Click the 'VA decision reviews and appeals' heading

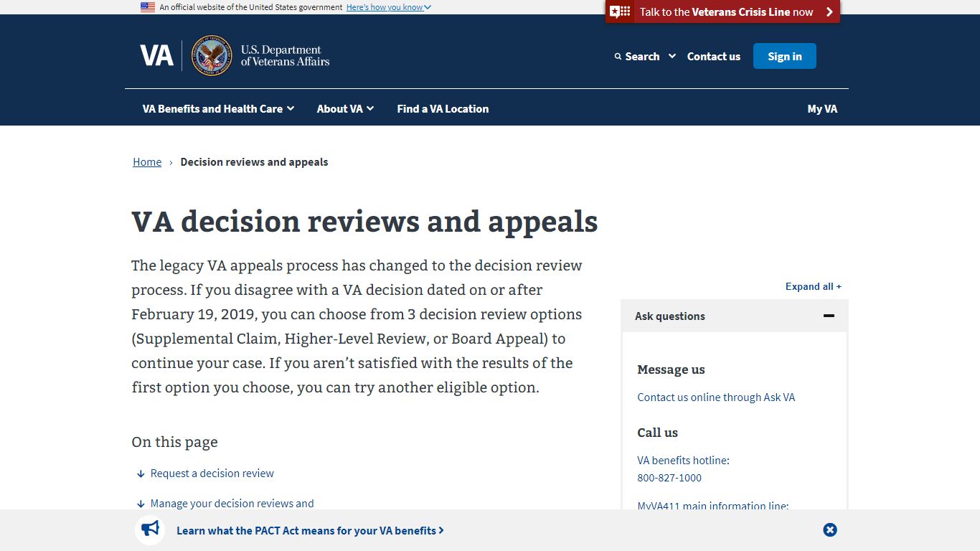[364, 222]
